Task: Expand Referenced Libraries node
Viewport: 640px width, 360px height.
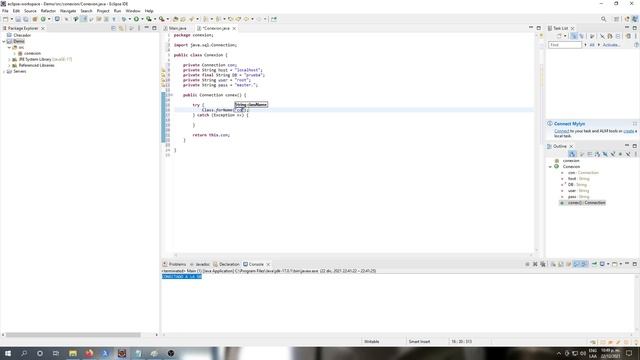Action: [x=9, y=65]
